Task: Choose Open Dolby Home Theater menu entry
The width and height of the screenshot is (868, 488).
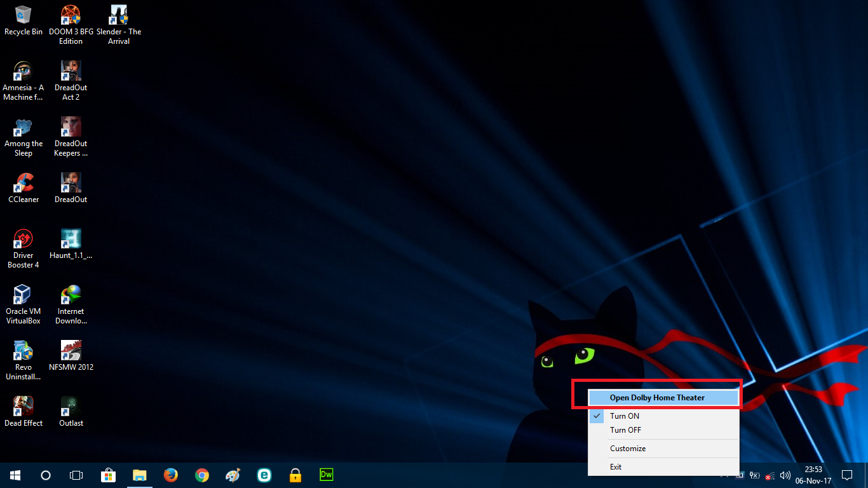Action: [663, 398]
